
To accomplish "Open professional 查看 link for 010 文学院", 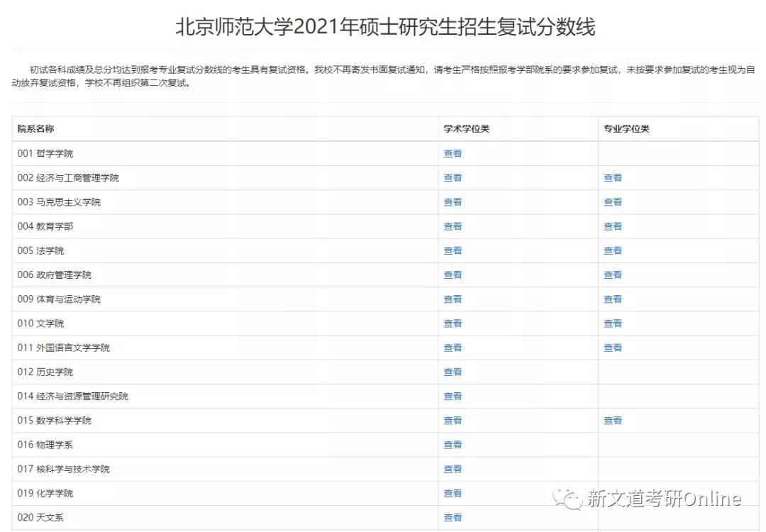I will pos(612,323).
